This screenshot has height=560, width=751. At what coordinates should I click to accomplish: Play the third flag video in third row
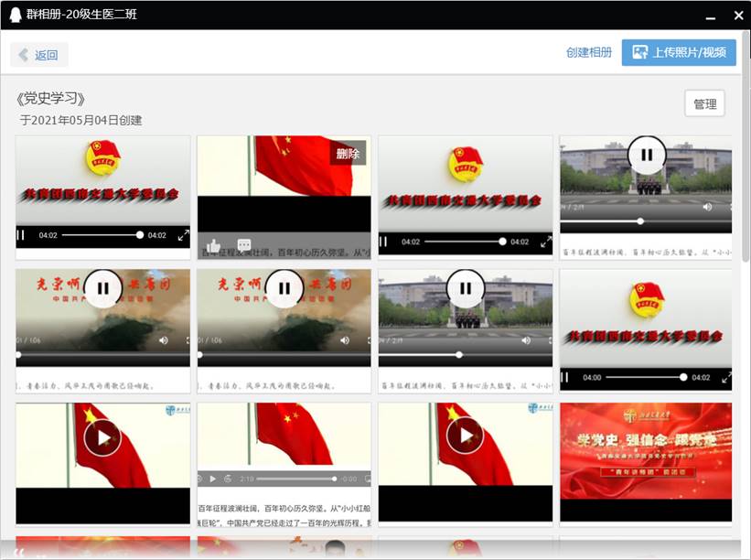(x=465, y=436)
